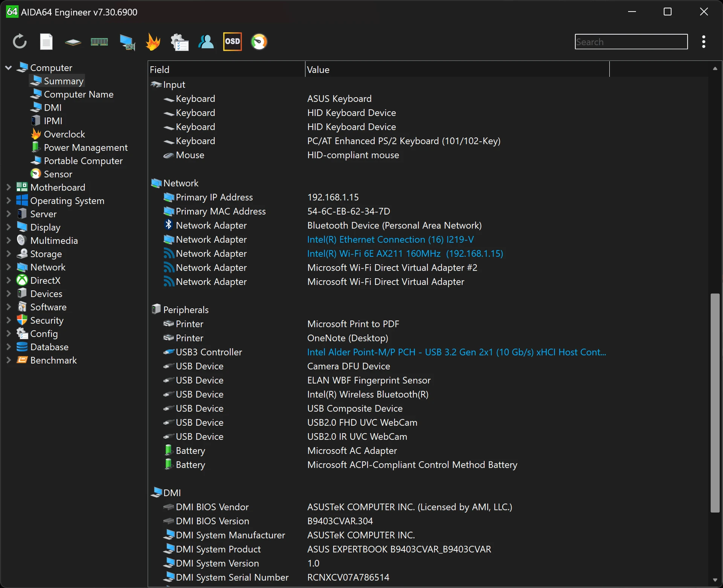Image resolution: width=723 pixels, height=588 pixels.
Task: Expand the DirectX node
Action: pos(8,280)
